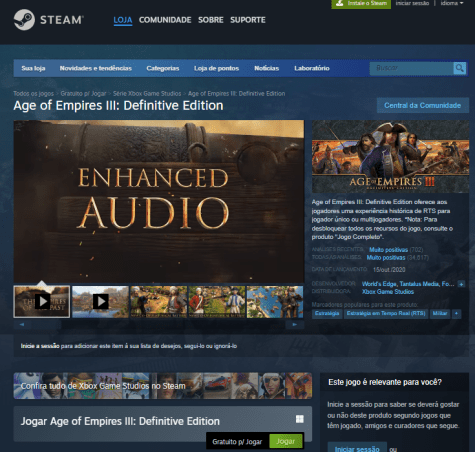This screenshot has height=452, width=475.
Task: Click Série Xbox Game Studios breadcrumb
Action: (x=147, y=94)
